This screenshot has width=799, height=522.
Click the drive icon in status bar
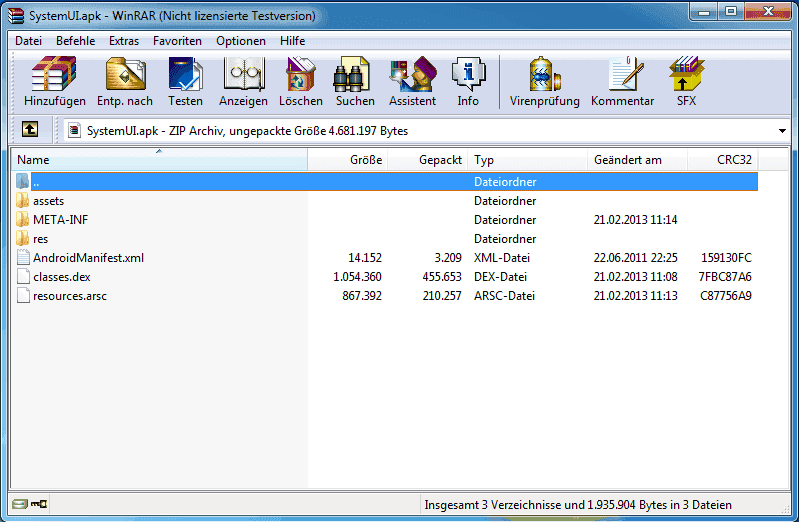(x=19, y=505)
